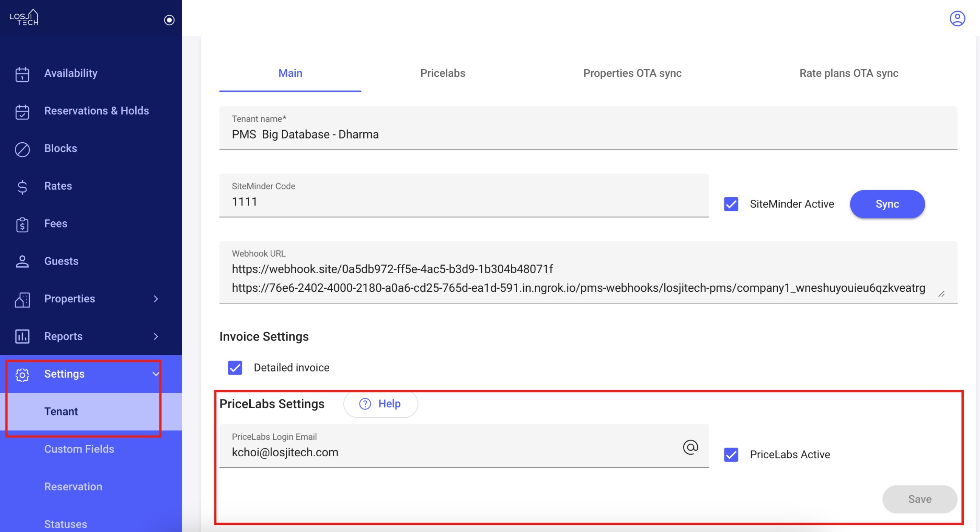Switch to Rate plans OTA sync tab
Image resolution: width=980 pixels, height=532 pixels.
(x=849, y=73)
